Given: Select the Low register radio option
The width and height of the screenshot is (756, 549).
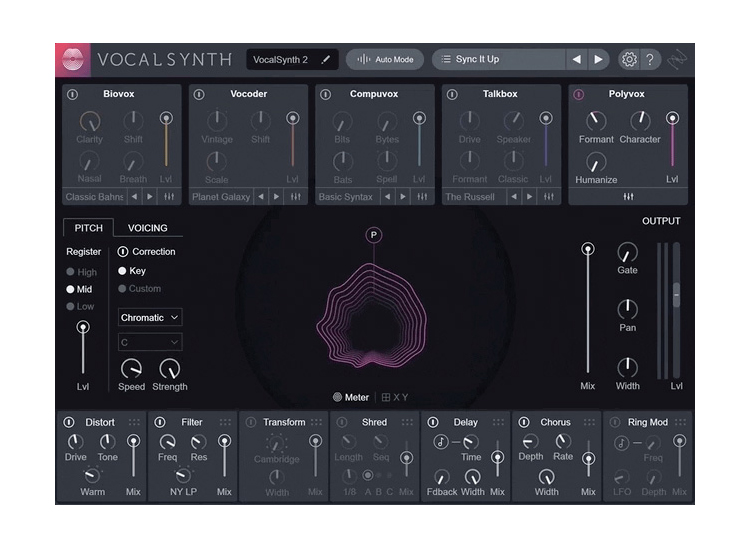Looking at the screenshot, I should (x=81, y=307).
